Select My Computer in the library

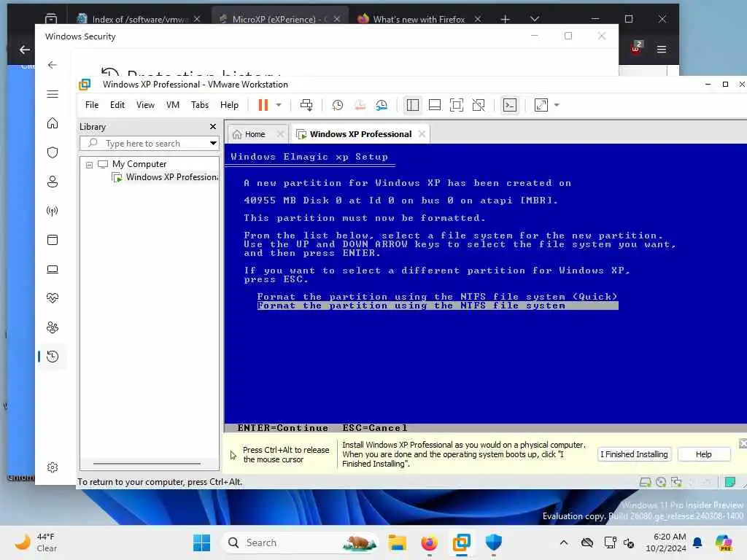tap(139, 164)
